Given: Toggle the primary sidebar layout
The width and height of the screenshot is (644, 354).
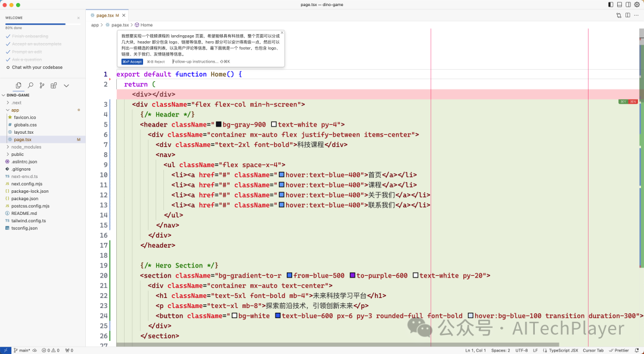Looking at the screenshot, I should click(611, 5).
